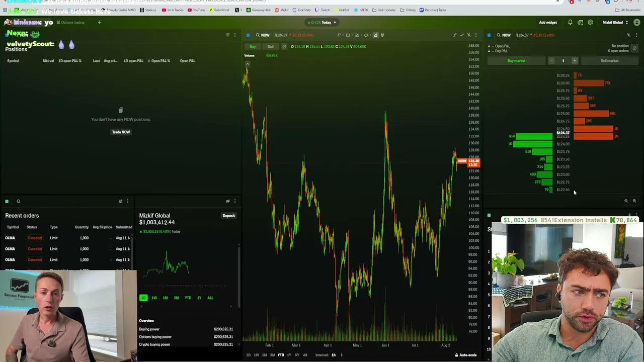
Task: Select the 1D account chart range
Action: 143,298
